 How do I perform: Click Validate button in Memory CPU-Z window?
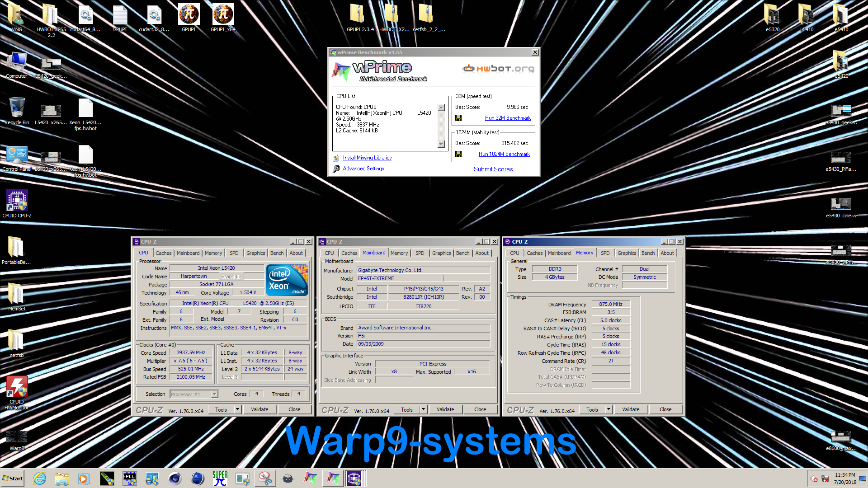(631, 410)
